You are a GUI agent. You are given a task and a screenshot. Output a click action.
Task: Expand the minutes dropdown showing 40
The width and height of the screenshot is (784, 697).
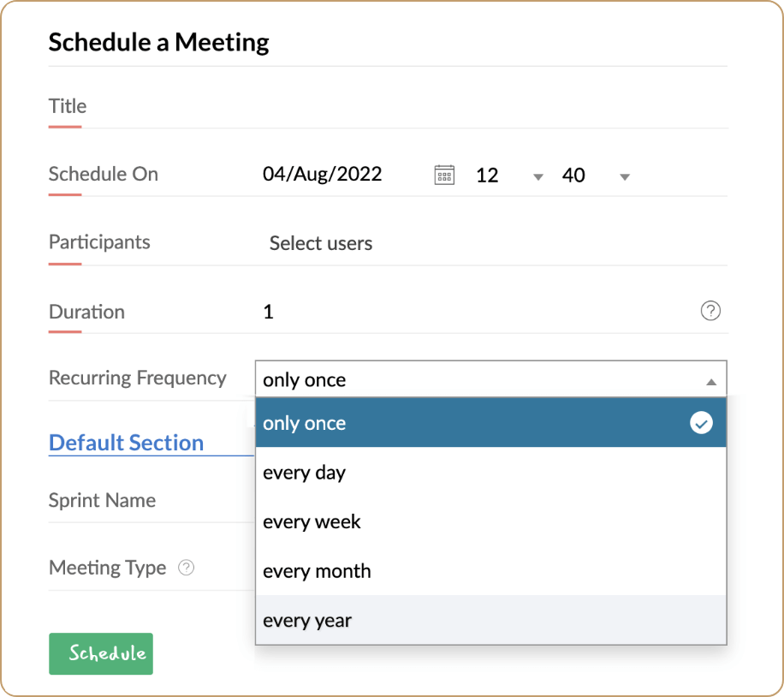click(624, 176)
